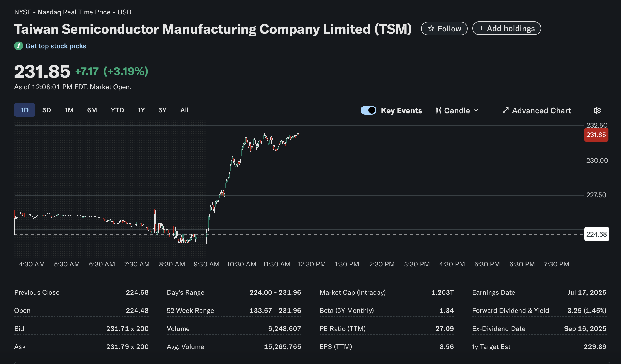Click the Advanced Chart expand arrow icon

pos(505,110)
